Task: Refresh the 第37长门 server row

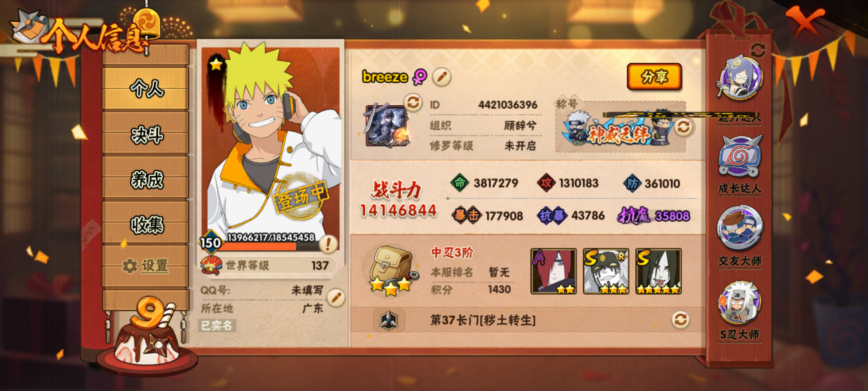Action: [x=680, y=320]
